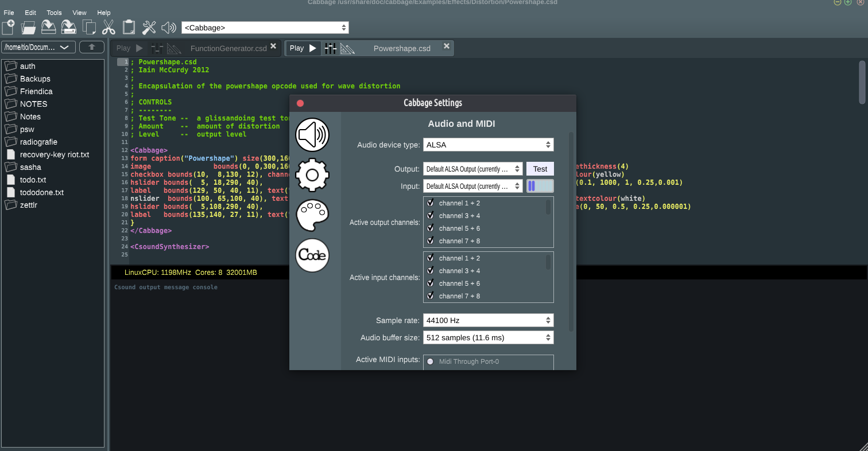Click the New file toolbar icon

coord(9,27)
